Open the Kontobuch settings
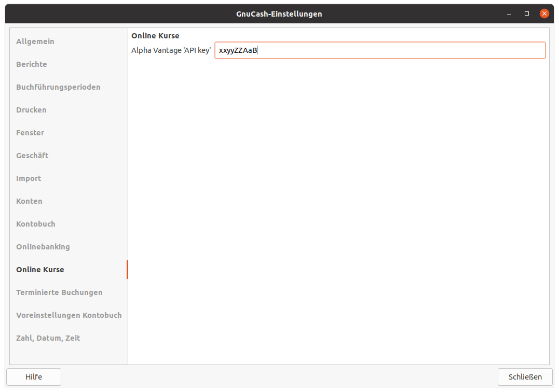The image size is (559, 392). coord(36,224)
